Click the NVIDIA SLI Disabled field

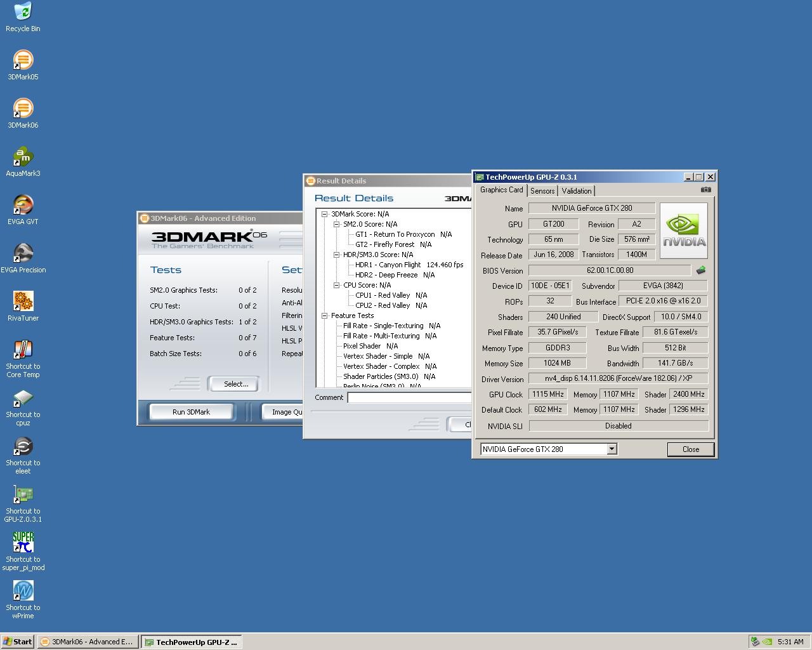click(x=618, y=426)
